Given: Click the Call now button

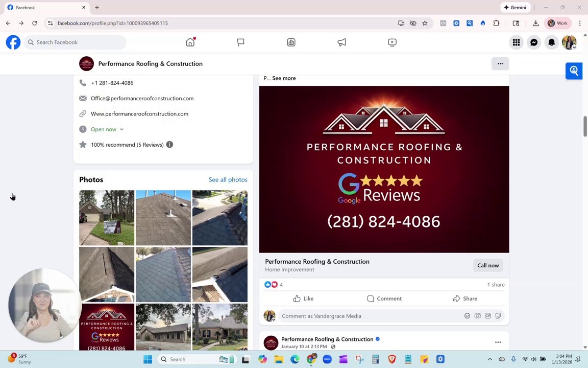Looking at the screenshot, I should coord(488,265).
